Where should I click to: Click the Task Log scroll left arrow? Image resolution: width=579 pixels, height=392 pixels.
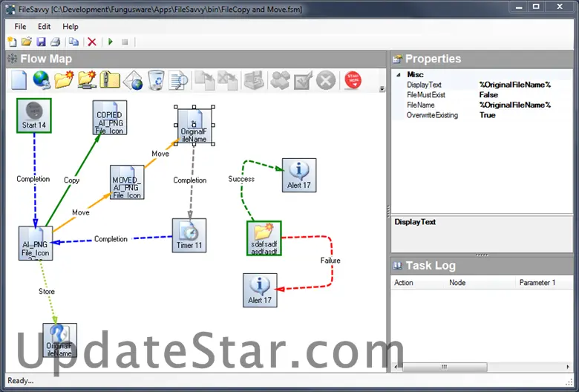tap(396, 367)
